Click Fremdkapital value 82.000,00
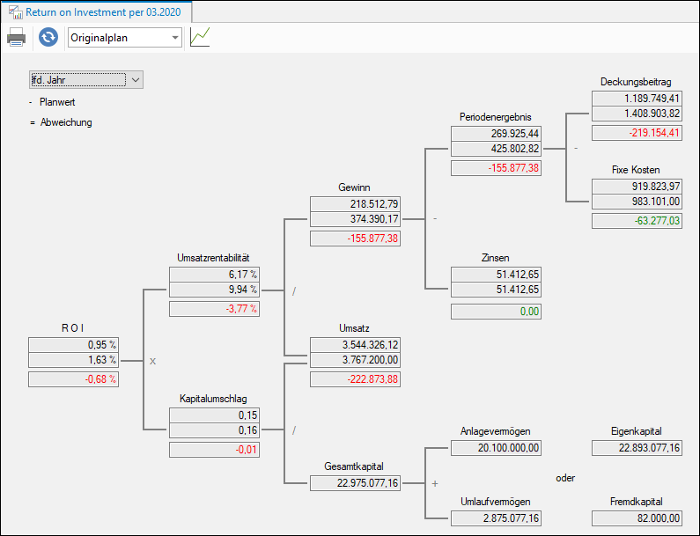The width and height of the screenshot is (700, 536). pyautogui.click(x=637, y=518)
